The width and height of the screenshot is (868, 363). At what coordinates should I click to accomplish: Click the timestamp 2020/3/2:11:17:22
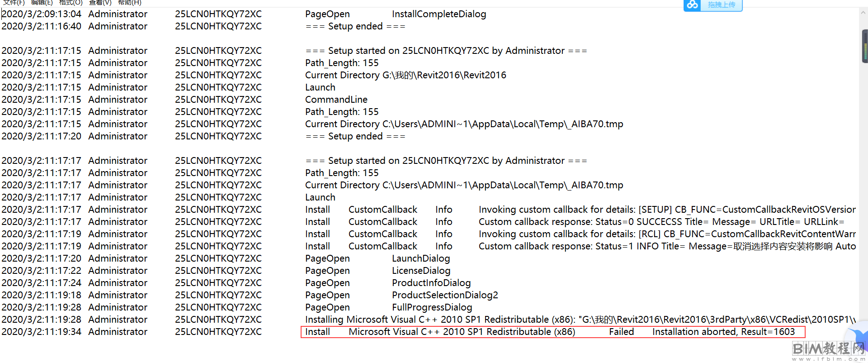tap(42, 271)
